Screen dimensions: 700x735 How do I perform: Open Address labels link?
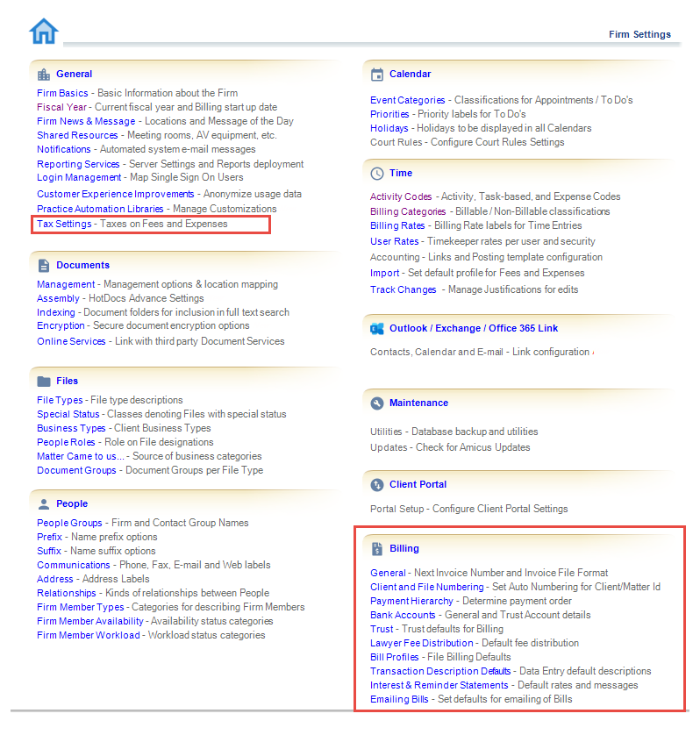tap(55, 580)
